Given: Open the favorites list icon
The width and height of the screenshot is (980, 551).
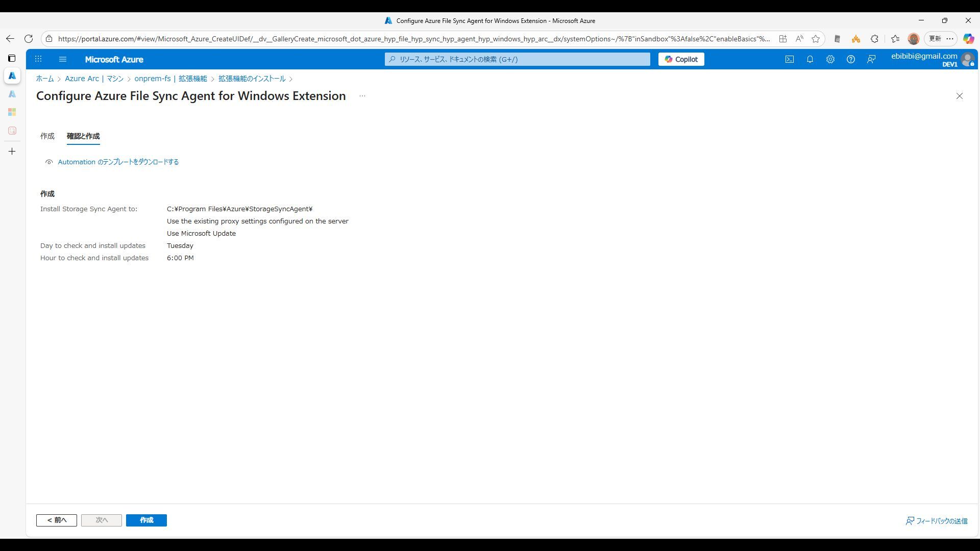Looking at the screenshot, I should (895, 39).
